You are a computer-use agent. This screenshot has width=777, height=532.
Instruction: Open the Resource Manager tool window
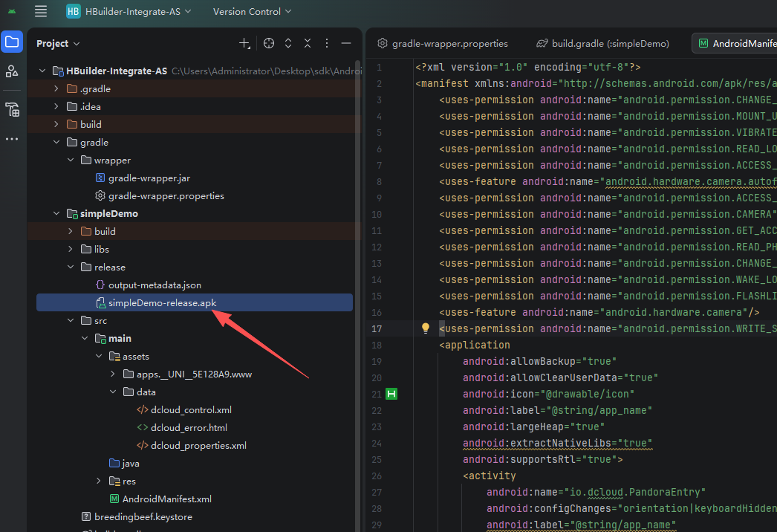(x=12, y=71)
